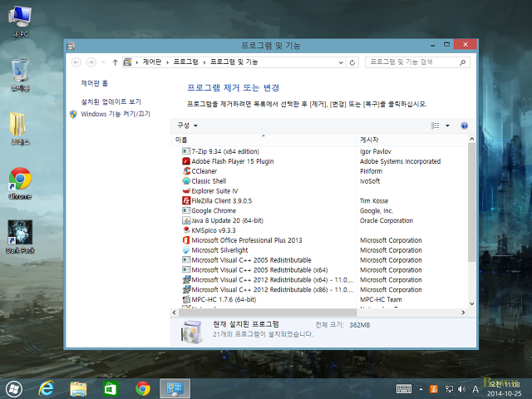Click the Microsoft Office Professional Plus 2013 icon
532x399 pixels.
pyautogui.click(x=186, y=240)
